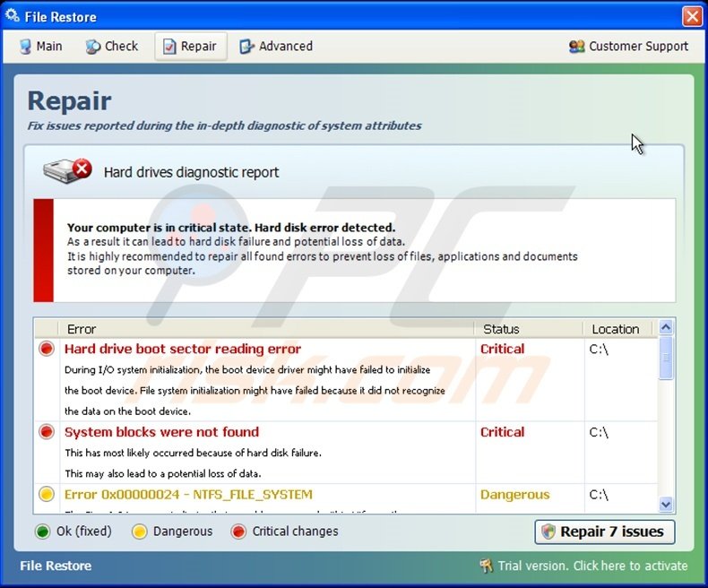The image size is (708, 588).
Task: Click the File Restore gear icon in title bar
Action: point(13,16)
